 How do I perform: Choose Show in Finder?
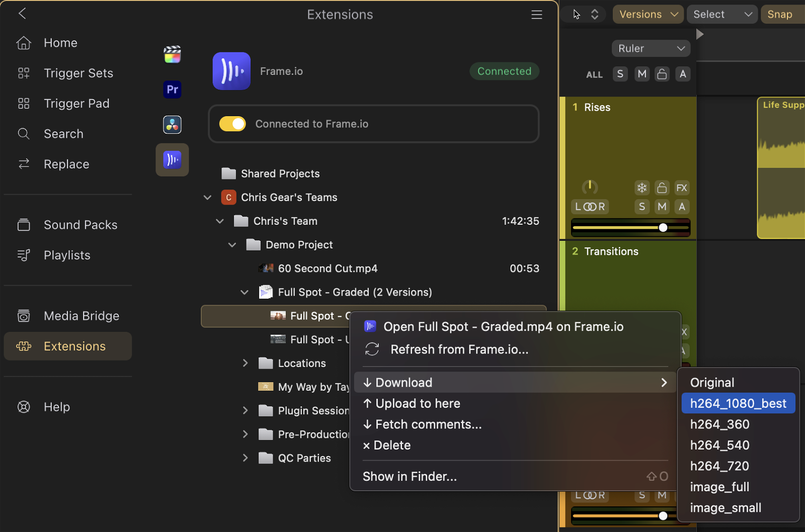point(515,476)
